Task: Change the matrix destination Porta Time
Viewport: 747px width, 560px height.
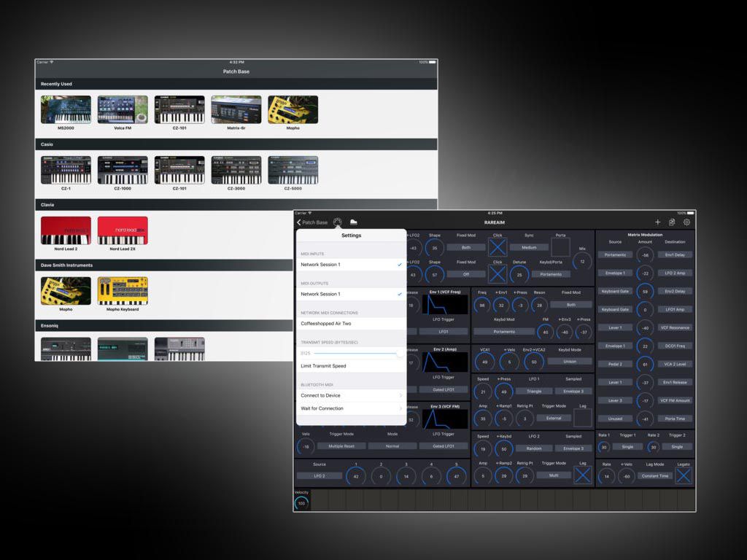Action: pos(675,419)
